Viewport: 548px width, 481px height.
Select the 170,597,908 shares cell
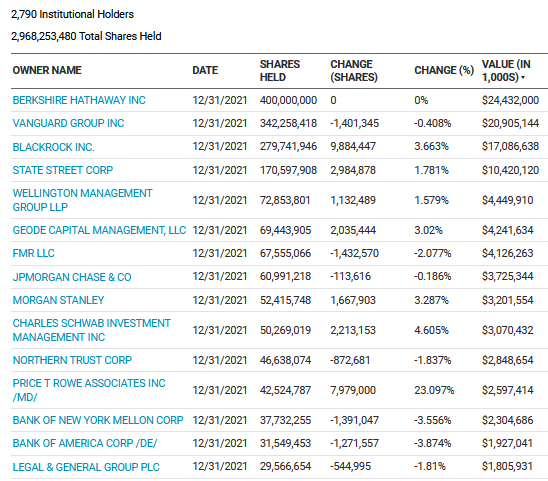[288, 170]
